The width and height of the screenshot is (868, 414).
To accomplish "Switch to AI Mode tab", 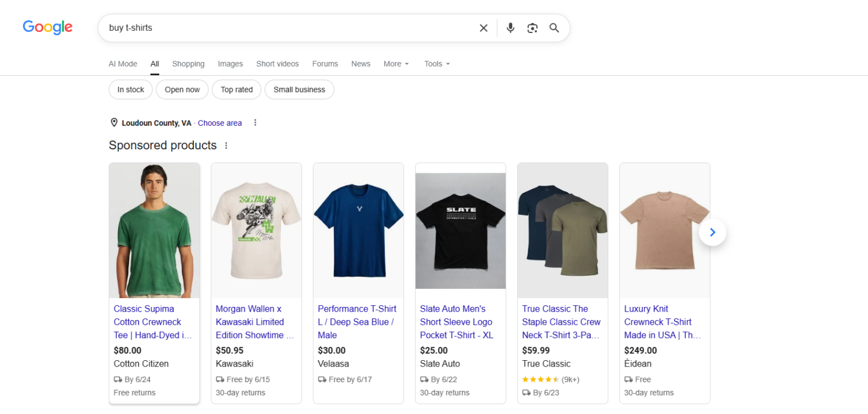I will [123, 64].
